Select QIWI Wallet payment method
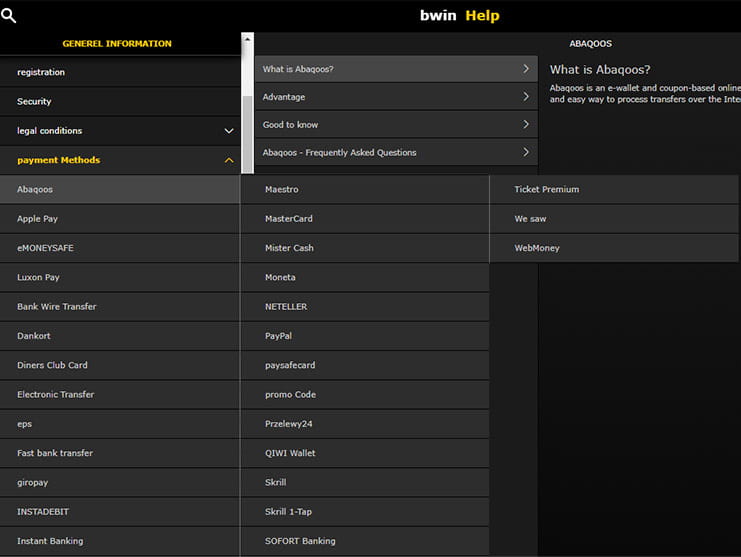Screen dimensions: 741x557 [365, 453]
